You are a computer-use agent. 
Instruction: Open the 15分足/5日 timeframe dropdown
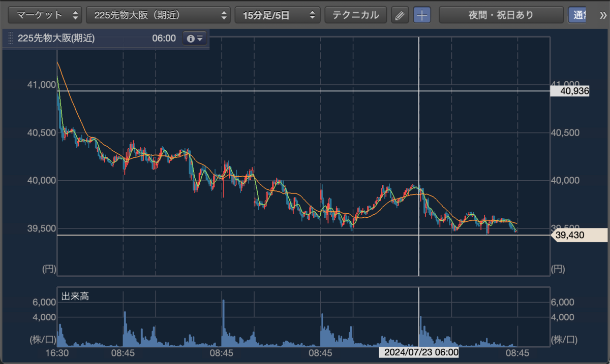pyautogui.click(x=278, y=15)
